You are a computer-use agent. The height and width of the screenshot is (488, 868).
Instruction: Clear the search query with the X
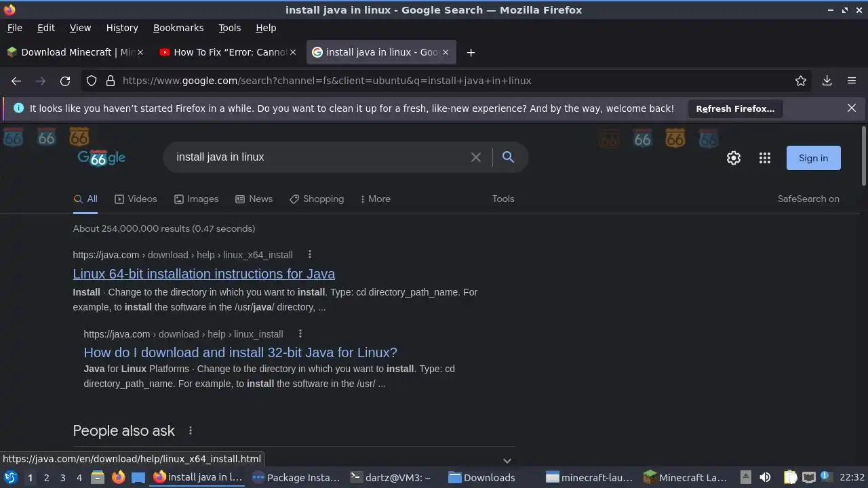pos(476,157)
